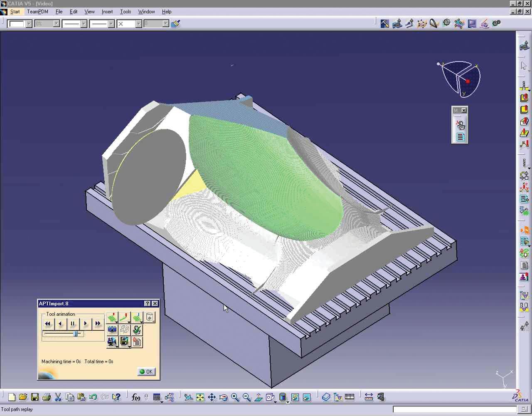The image size is (532, 416).
Task: Open a file with the folder icon
Action: point(23,397)
